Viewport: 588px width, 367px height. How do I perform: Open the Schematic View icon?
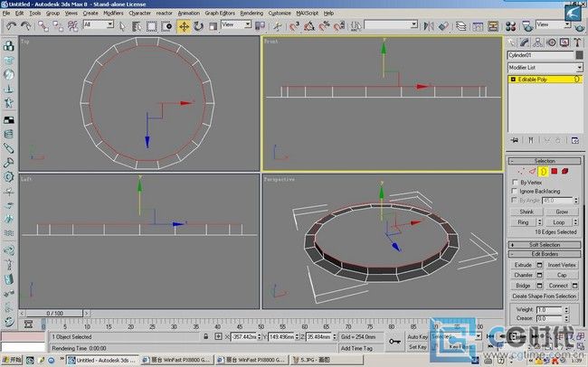tap(493, 26)
